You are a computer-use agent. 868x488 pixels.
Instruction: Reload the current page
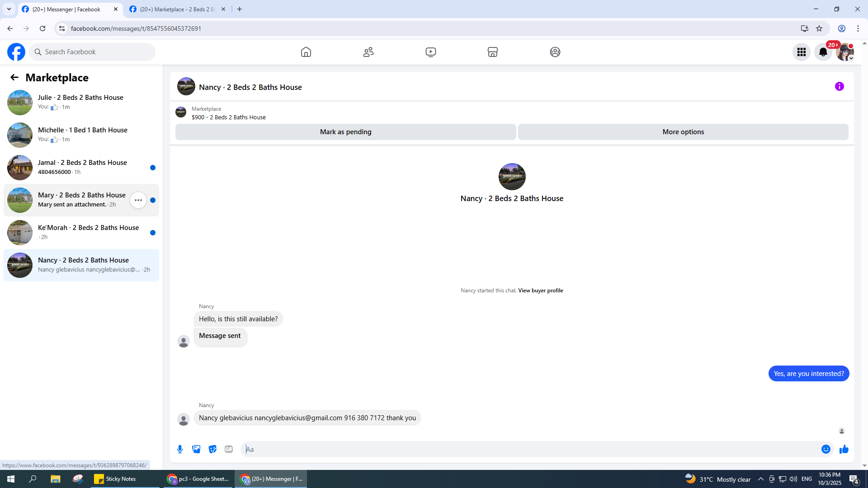[x=42, y=28]
